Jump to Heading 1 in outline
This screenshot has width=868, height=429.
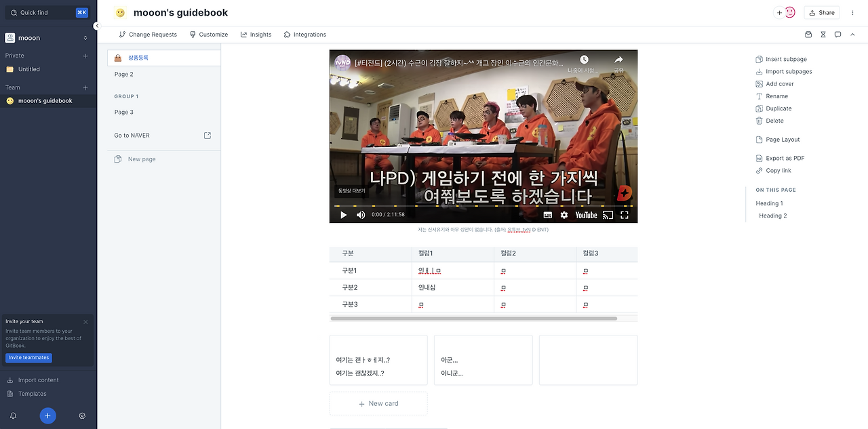pos(770,203)
